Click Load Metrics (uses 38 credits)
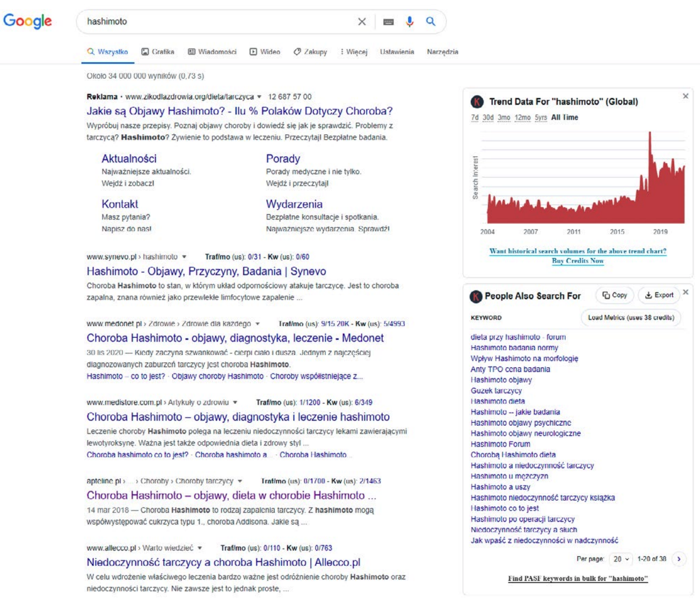Viewport: 700px width, 599px height. 631,318
